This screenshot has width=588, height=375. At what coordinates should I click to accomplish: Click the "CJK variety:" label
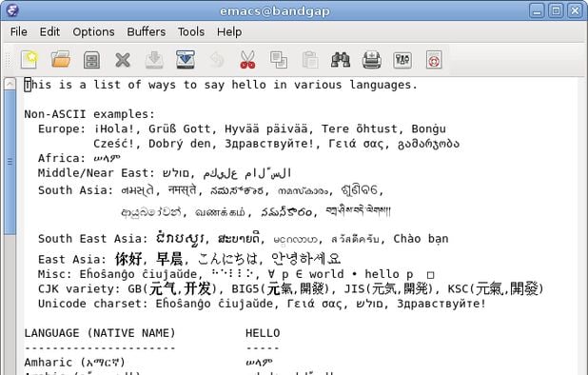tap(79, 288)
